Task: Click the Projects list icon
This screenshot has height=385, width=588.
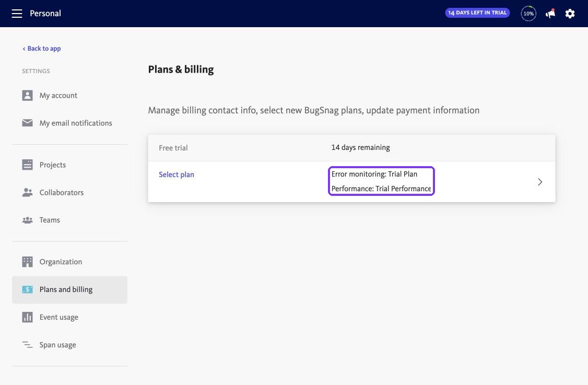Action: click(x=27, y=165)
